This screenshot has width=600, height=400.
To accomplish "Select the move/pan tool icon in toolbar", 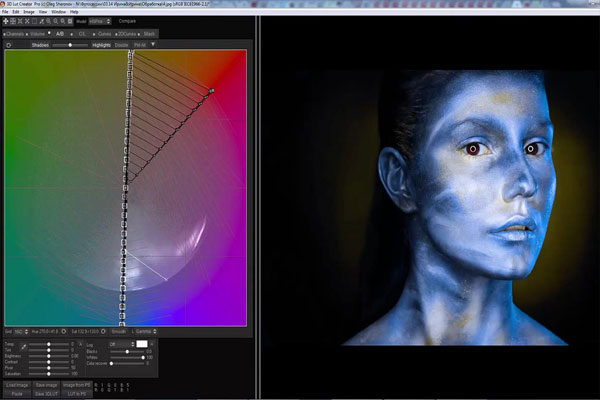I will 6,20.
